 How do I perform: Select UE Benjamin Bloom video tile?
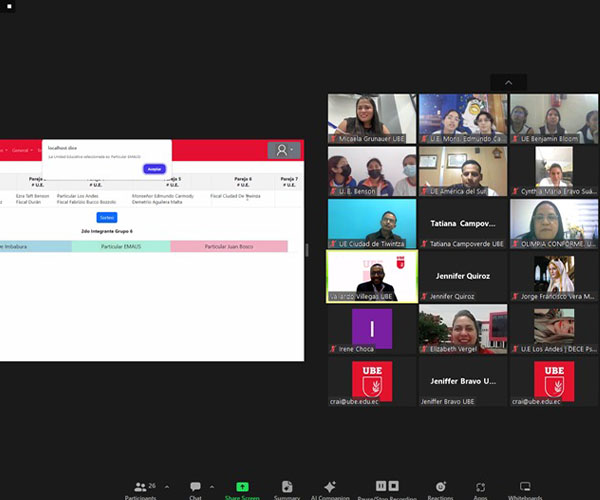click(554, 119)
